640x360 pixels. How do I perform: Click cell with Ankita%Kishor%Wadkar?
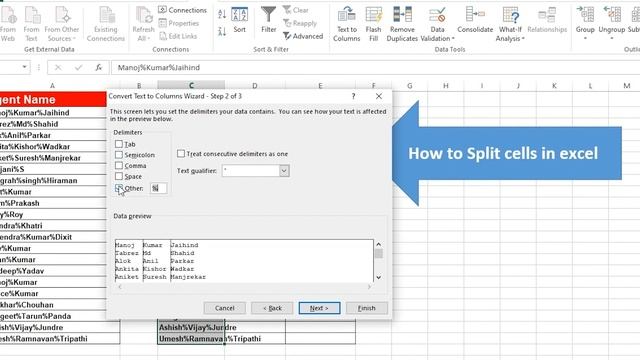click(53, 146)
